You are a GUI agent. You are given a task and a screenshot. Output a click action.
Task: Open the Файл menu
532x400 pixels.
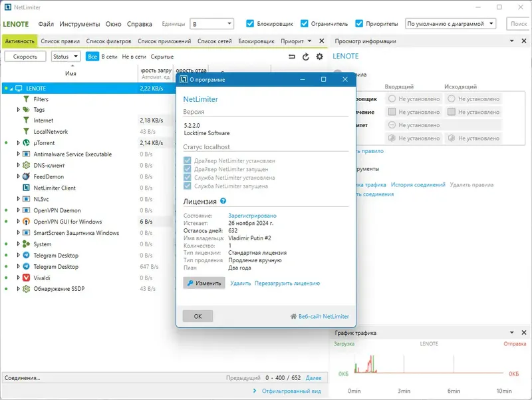[x=46, y=24]
